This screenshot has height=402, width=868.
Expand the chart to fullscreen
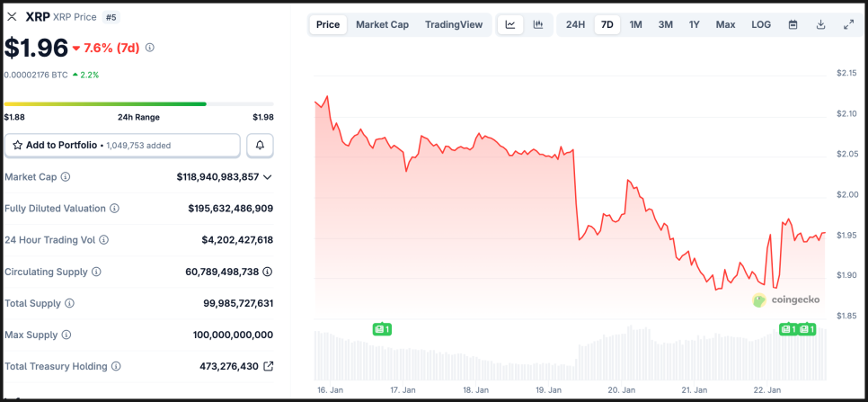tap(849, 24)
